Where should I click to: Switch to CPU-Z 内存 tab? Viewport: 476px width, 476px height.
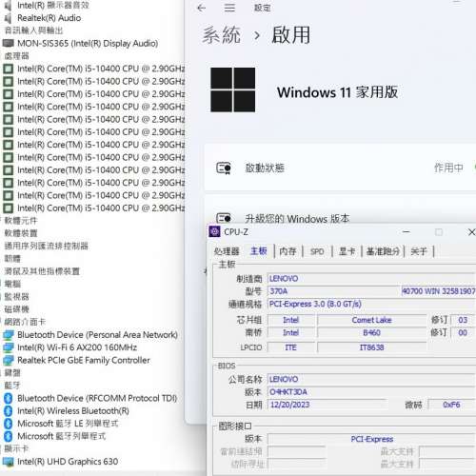288,251
